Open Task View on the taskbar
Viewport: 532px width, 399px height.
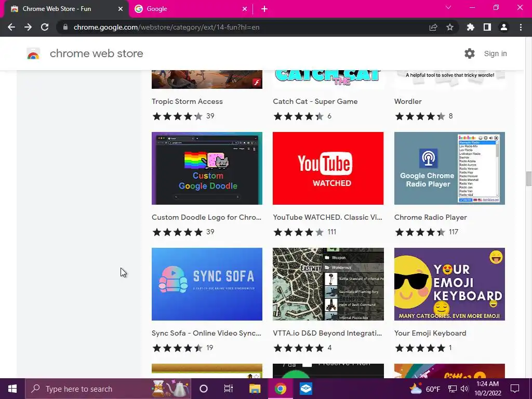[229, 389]
